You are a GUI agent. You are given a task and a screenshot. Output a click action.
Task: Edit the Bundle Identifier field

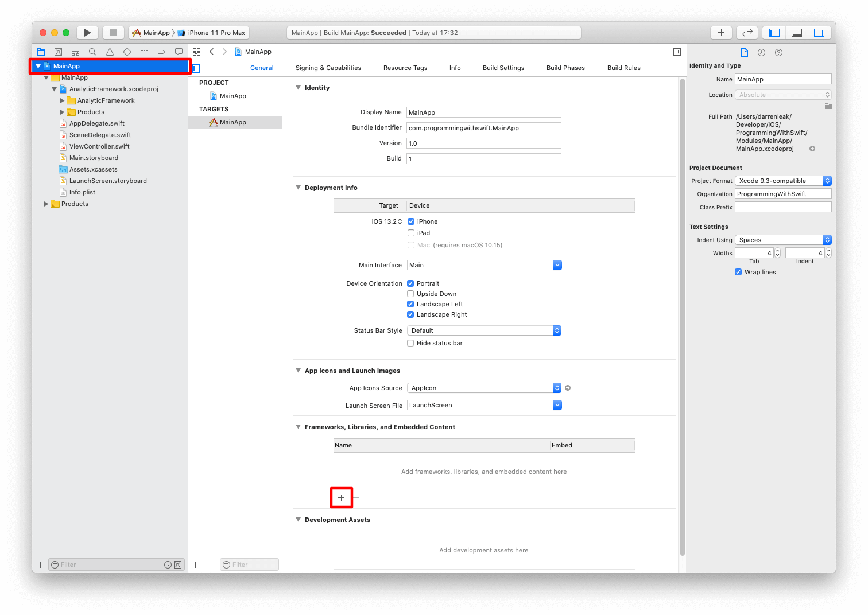point(484,128)
